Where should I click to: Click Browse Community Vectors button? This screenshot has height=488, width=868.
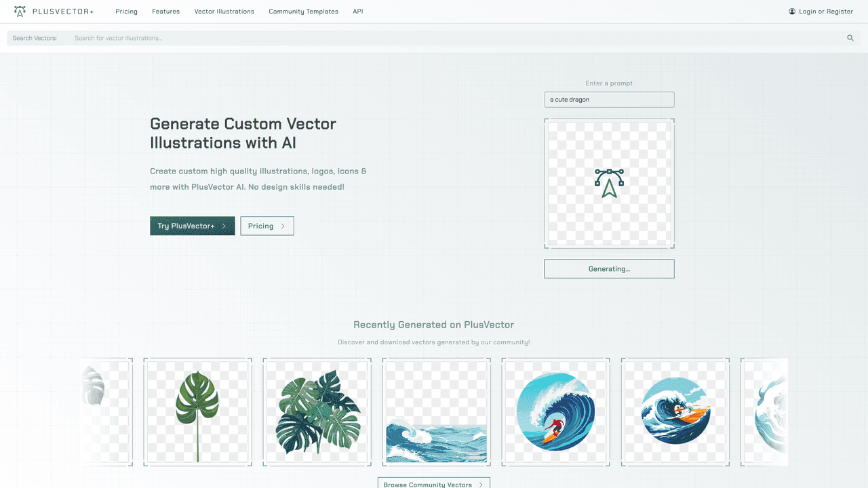click(x=434, y=484)
